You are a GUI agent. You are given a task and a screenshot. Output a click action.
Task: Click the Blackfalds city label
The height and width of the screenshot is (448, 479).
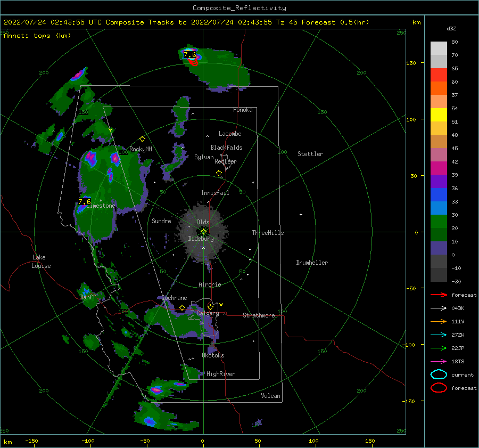click(226, 148)
